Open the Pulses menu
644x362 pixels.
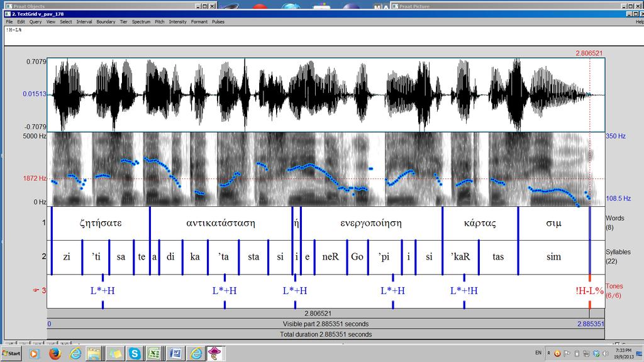[x=218, y=22]
